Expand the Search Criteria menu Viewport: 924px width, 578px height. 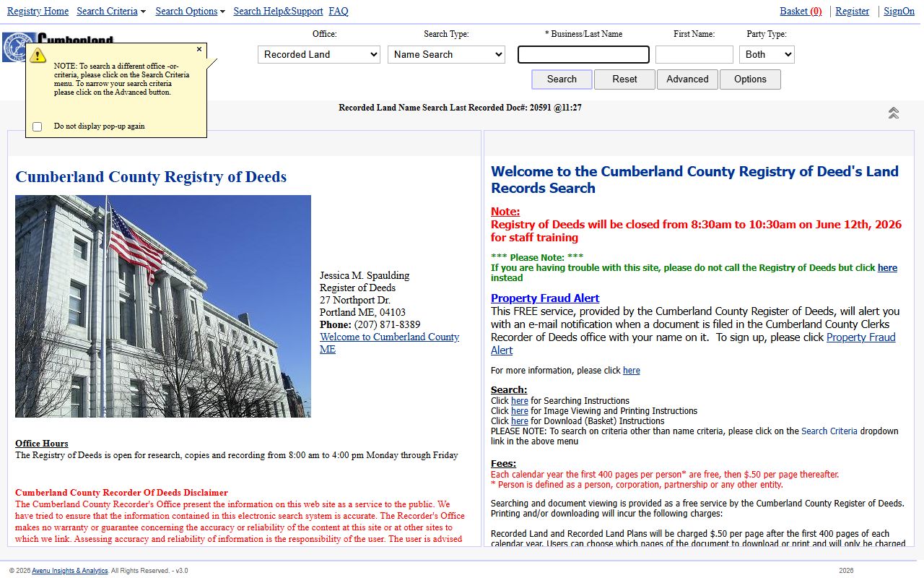pyautogui.click(x=111, y=11)
